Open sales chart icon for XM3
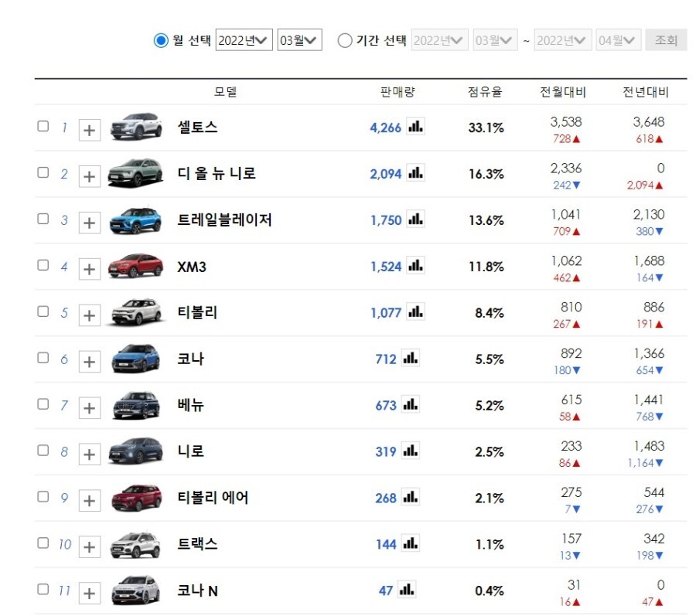The width and height of the screenshot is (696, 616). pos(415,265)
